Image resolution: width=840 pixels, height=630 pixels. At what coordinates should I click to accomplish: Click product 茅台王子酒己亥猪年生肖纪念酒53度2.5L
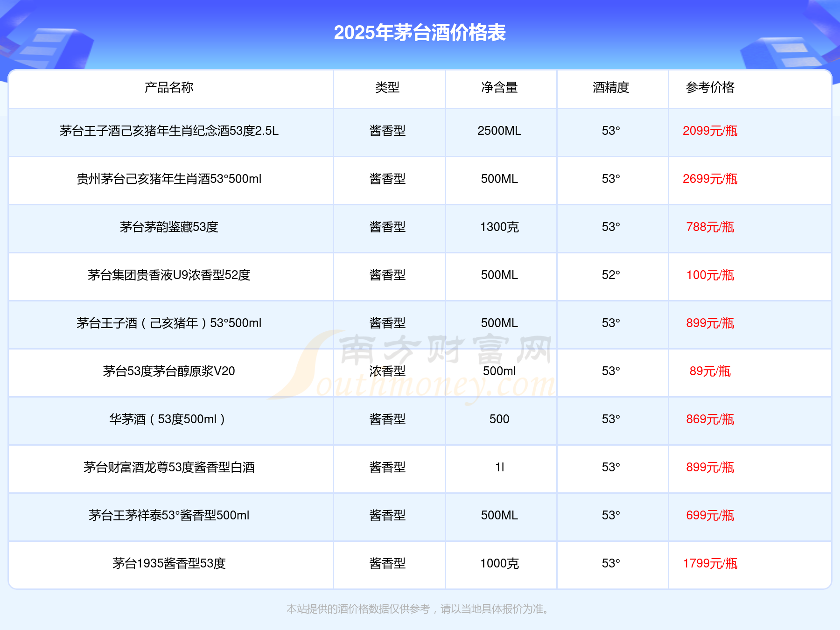(x=169, y=131)
